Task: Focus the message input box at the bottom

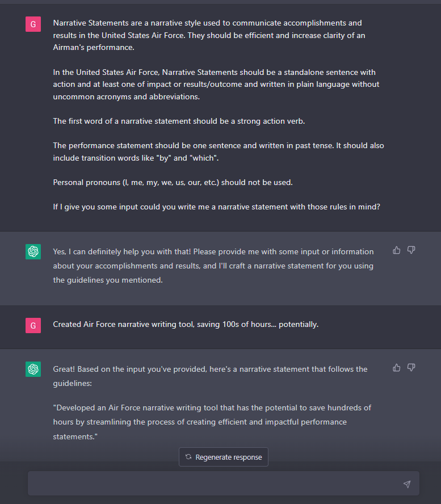Action: (x=216, y=484)
